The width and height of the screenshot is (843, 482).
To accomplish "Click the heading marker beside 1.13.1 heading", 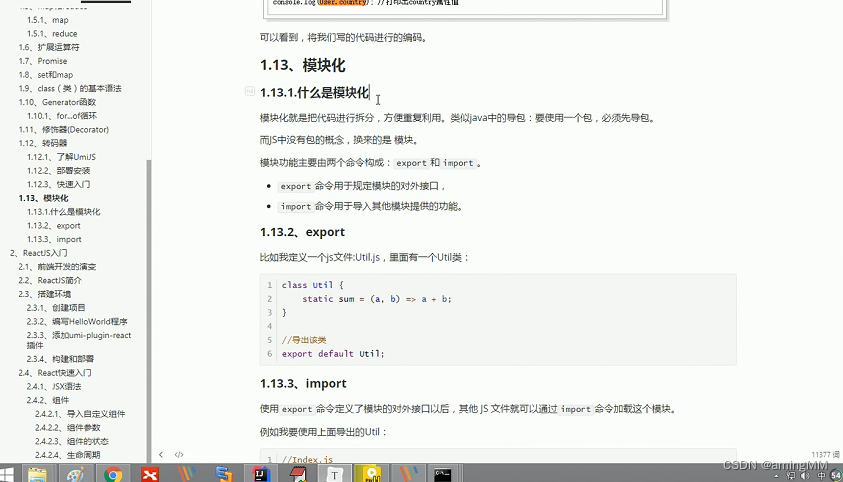I will (x=249, y=91).
